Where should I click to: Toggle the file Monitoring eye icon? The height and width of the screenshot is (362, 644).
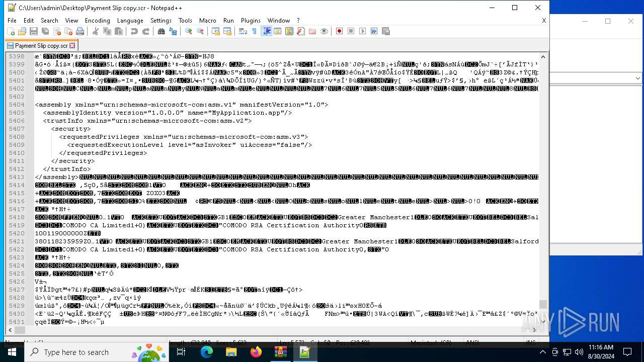(x=324, y=31)
